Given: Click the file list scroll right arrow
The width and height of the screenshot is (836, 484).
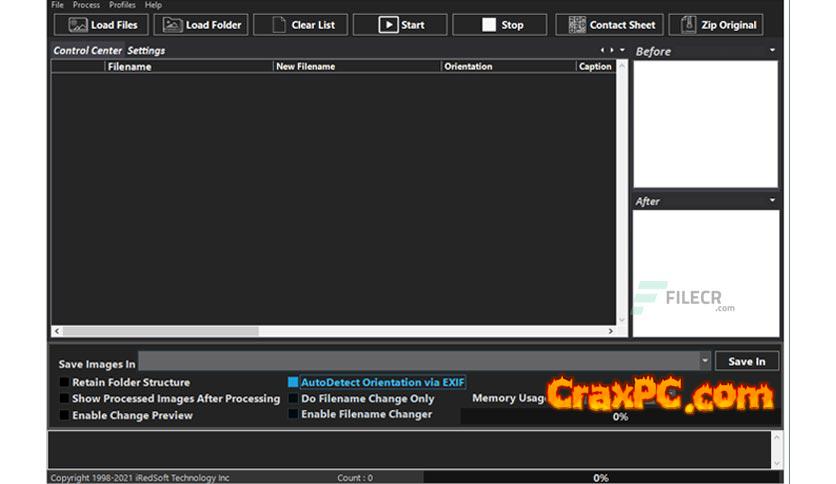Looking at the screenshot, I should [x=610, y=331].
